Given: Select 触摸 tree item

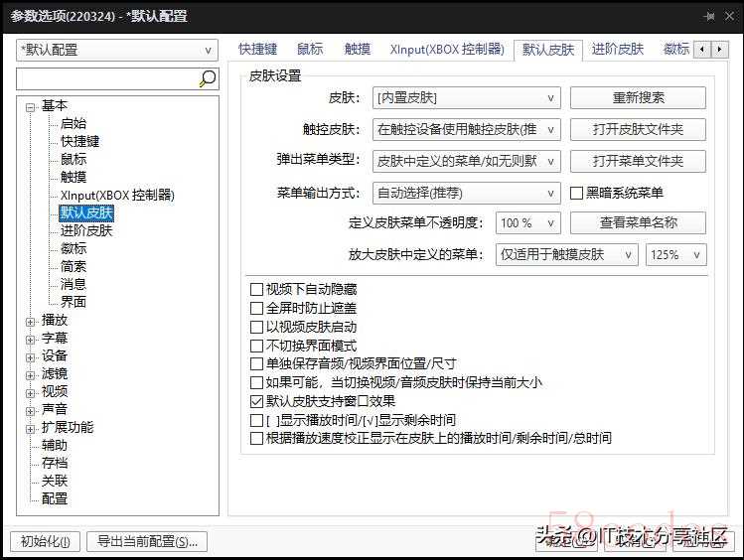Looking at the screenshot, I should tap(74, 177).
